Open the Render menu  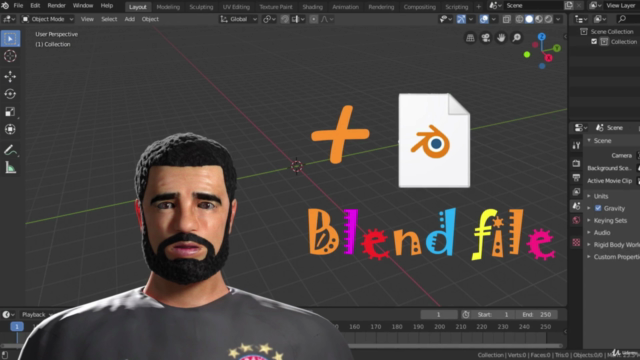point(56,6)
